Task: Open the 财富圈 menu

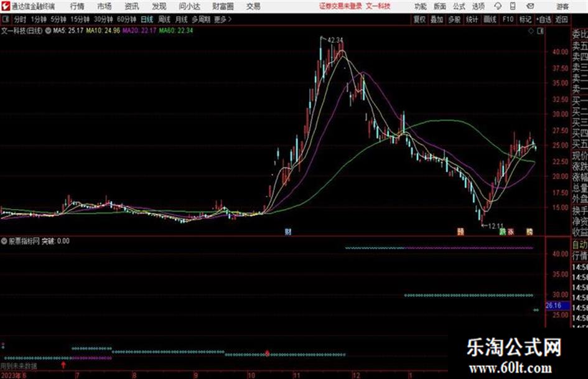Action: coord(223,6)
